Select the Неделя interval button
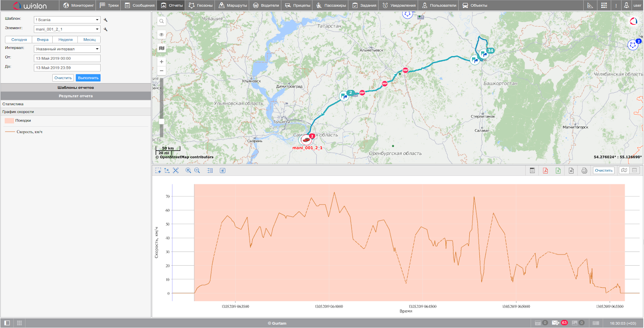Screen dimensions: 644x328 click(65, 40)
